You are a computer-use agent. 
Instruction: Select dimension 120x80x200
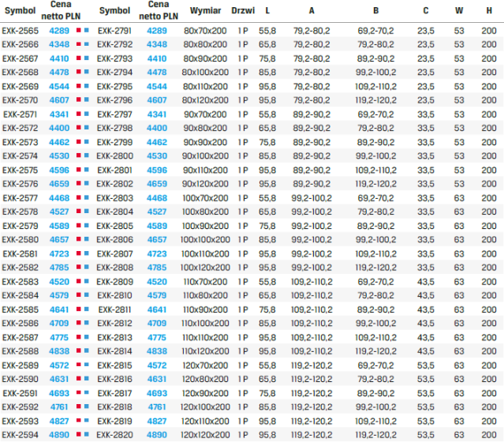(205, 380)
